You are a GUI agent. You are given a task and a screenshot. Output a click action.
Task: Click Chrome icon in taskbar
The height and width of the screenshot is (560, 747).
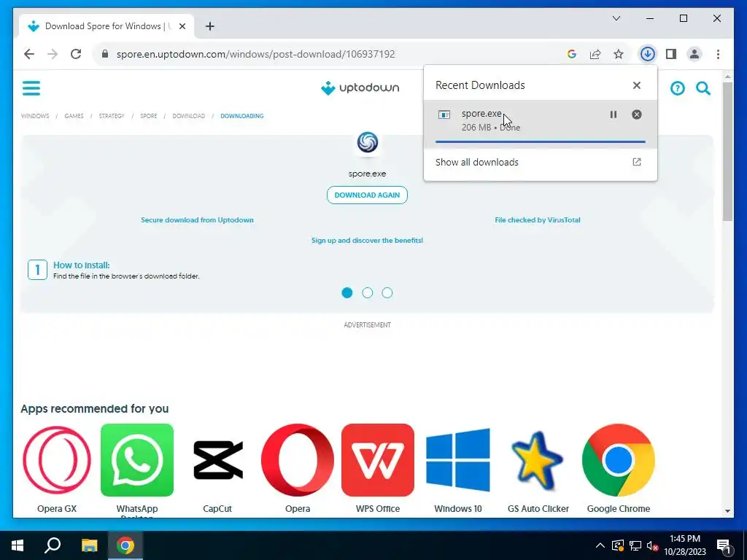pos(125,545)
